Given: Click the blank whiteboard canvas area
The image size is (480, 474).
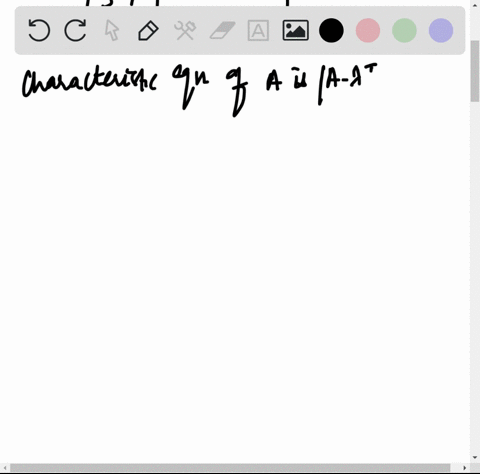Looking at the screenshot, I should click(233, 283).
